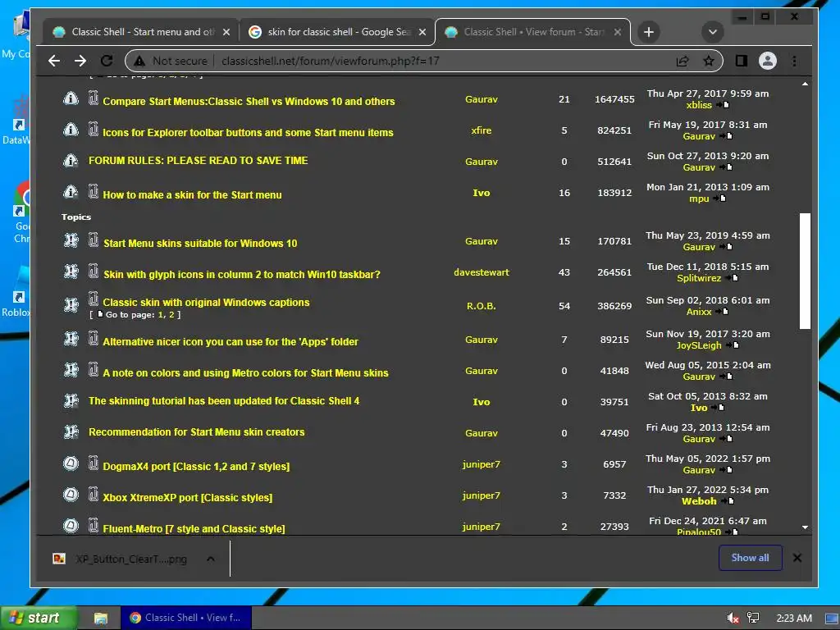Open Classic skin with original Windows captions
Image resolution: width=840 pixels, height=630 pixels.
[206, 302]
